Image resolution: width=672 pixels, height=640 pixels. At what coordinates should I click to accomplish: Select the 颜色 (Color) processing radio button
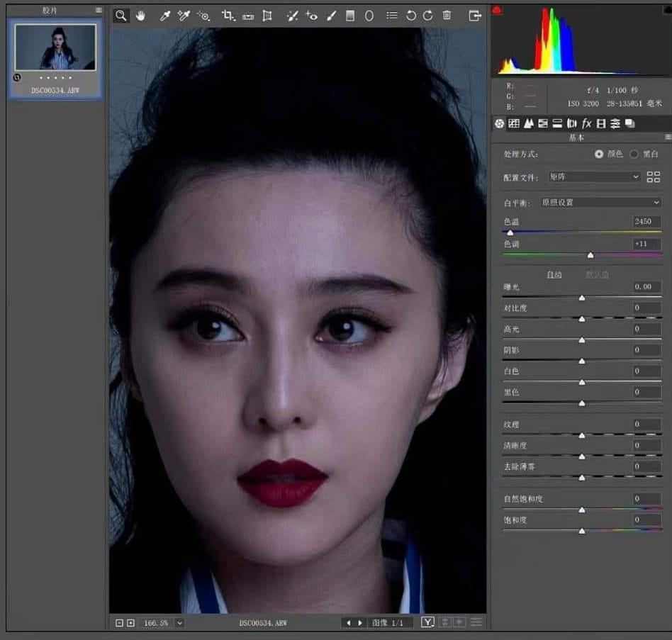point(598,154)
